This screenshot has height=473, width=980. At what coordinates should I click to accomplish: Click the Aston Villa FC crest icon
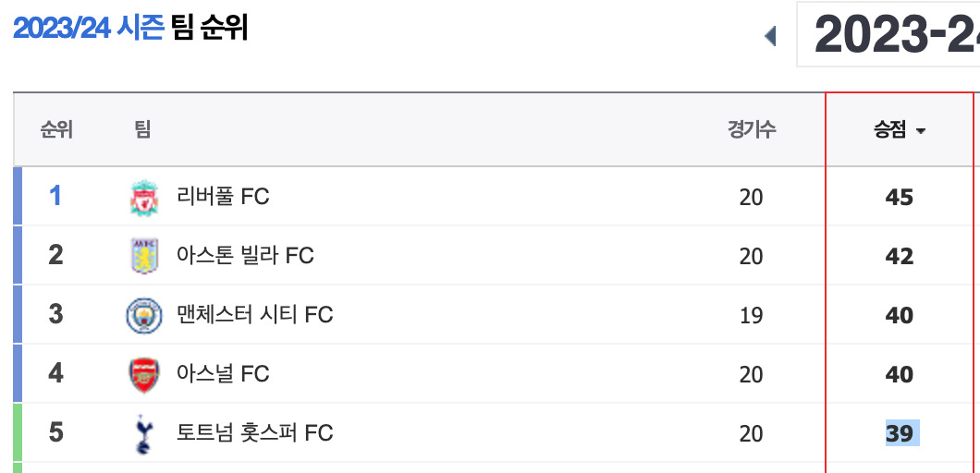144,256
